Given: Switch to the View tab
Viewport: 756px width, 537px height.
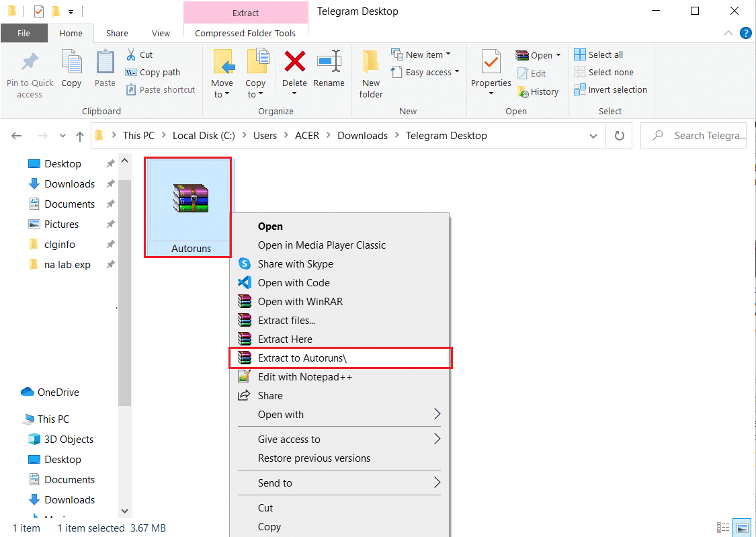Looking at the screenshot, I should pos(161,32).
